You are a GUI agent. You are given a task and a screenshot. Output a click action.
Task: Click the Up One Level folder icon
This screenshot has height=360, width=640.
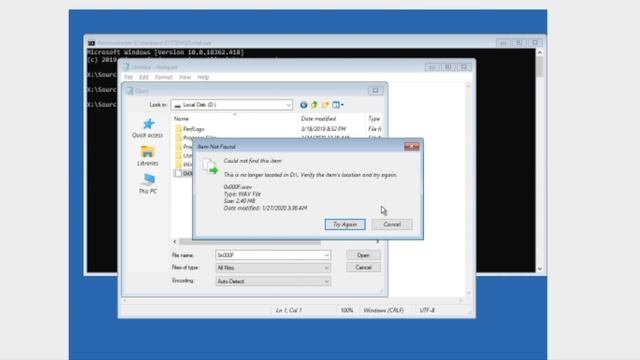click(314, 105)
